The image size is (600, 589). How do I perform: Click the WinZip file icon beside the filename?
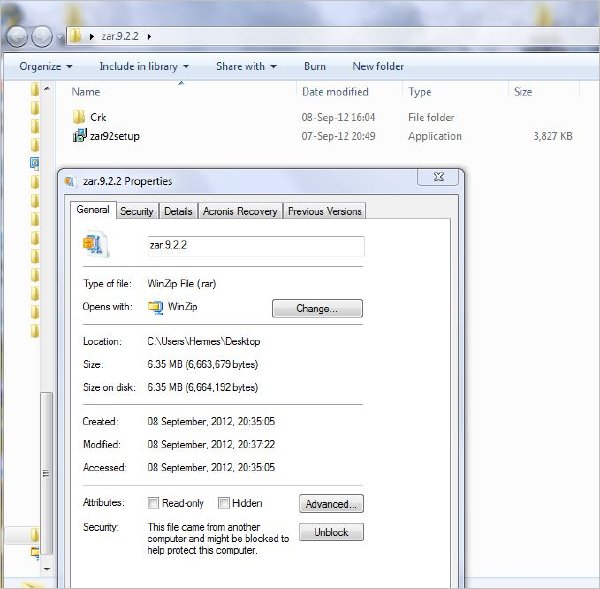(96, 244)
